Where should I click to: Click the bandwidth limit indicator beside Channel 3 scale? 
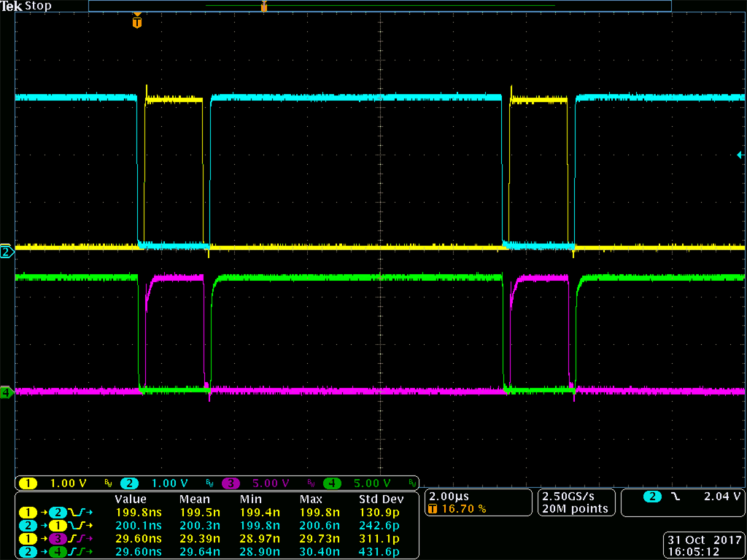(309, 483)
